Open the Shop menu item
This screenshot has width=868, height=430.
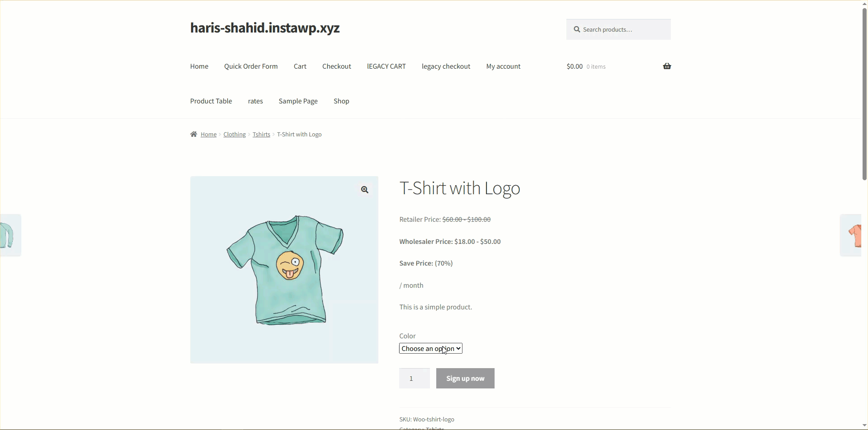341,101
